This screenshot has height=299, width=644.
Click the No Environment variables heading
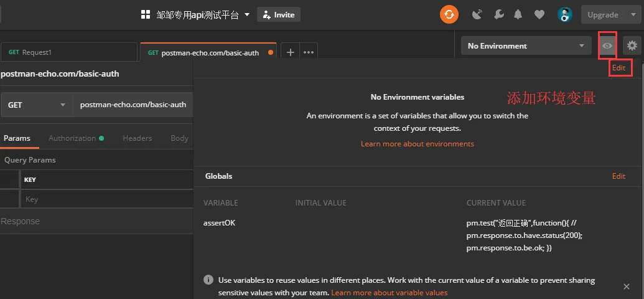coord(418,97)
